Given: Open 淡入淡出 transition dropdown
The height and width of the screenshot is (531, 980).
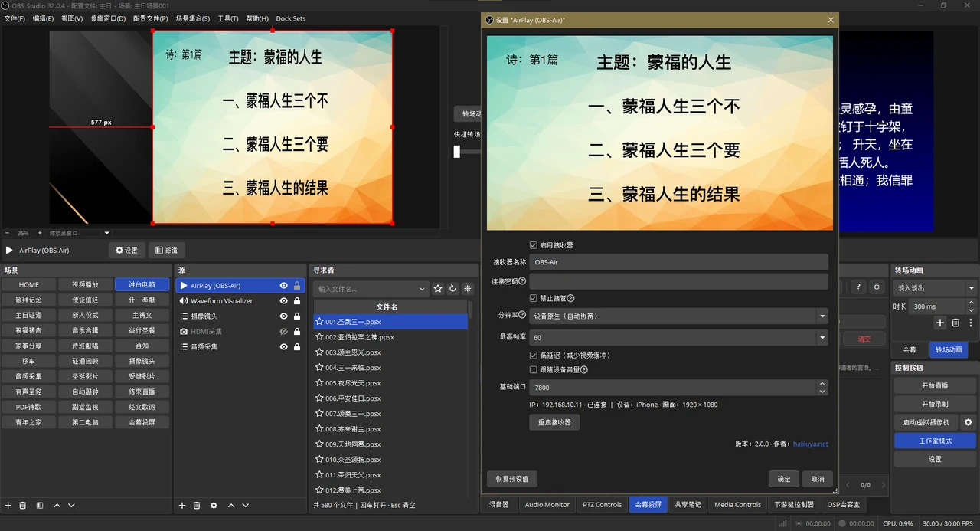Looking at the screenshot, I should point(936,288).
